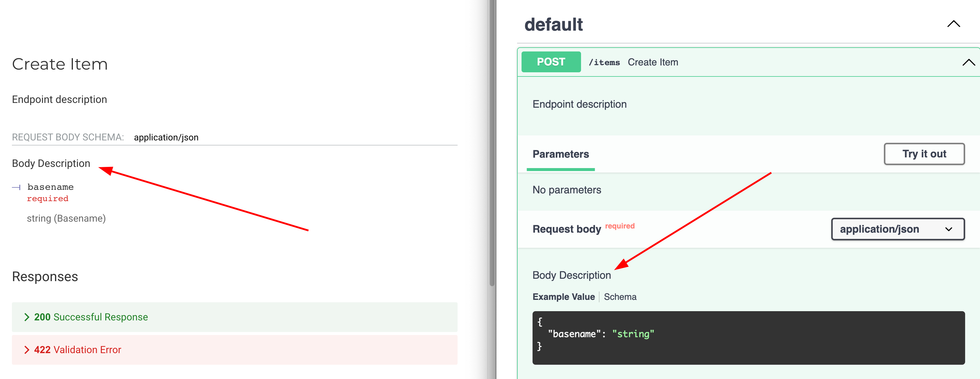Toggle the Parameters section highlight
The height and width of the screenshot is (379, 980).
pos(561,154)
